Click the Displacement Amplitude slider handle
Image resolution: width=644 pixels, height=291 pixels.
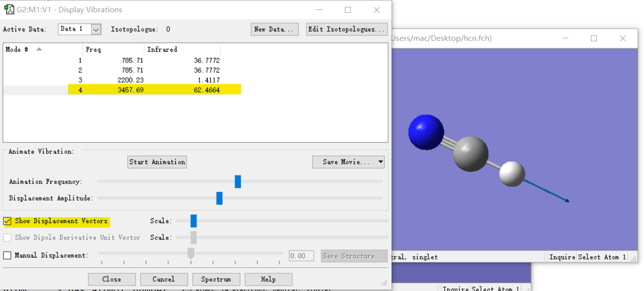[220, 198]
